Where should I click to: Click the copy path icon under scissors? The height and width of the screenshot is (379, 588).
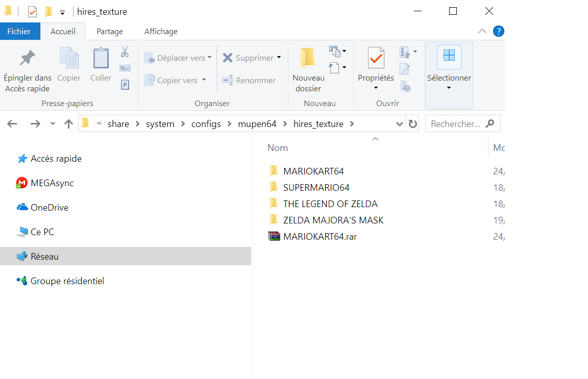click(x=125, y=68)
